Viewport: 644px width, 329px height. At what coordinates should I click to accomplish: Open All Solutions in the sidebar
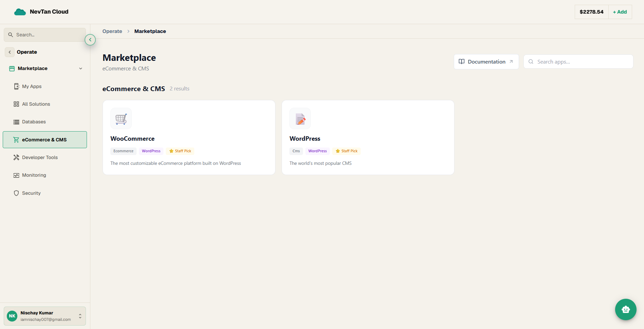pos(45,104)
